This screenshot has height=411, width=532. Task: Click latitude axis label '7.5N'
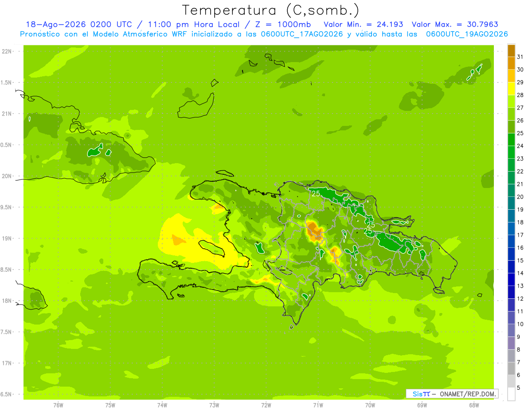[6, 332]
